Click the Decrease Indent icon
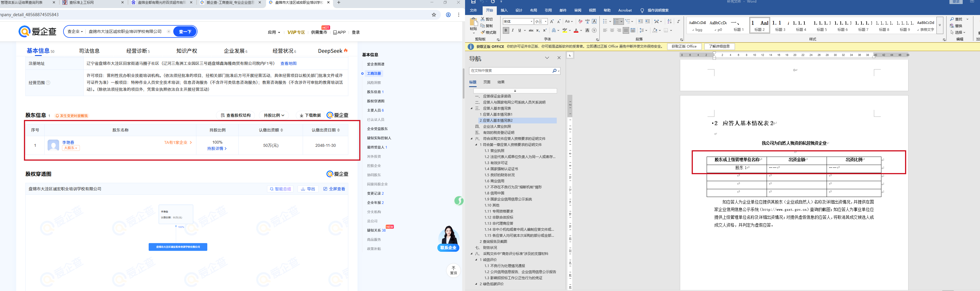 tap(641, 22)
